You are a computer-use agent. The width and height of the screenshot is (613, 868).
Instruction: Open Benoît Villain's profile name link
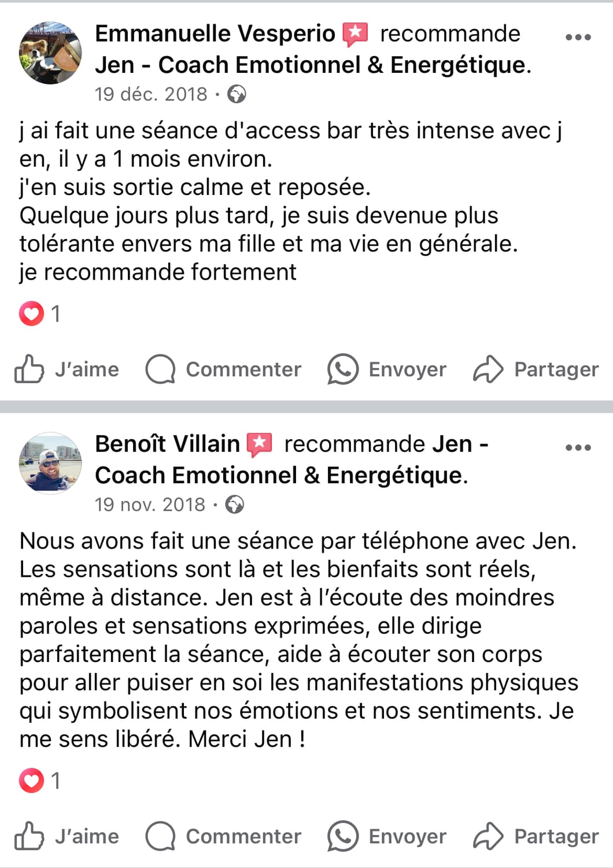point(167,444)
